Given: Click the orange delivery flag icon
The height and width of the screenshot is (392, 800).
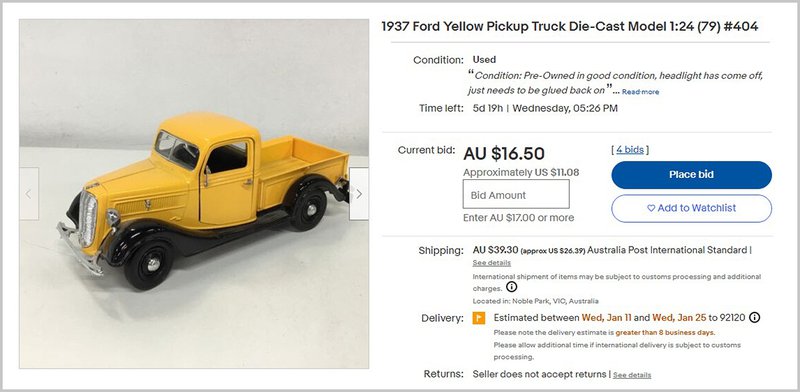Looking at the screenshot, I should [479, 318].
